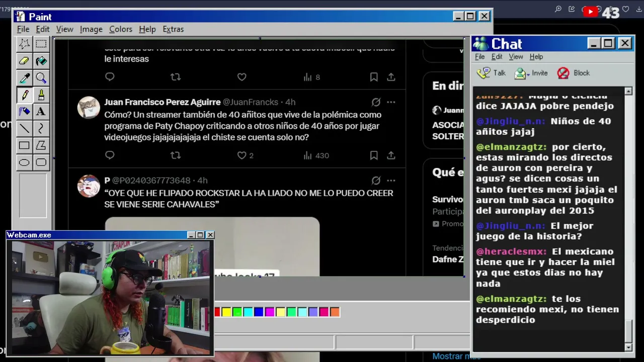644x362 pixels.
Task: Click the heart icon in browser bar
Action: point(625,9)
